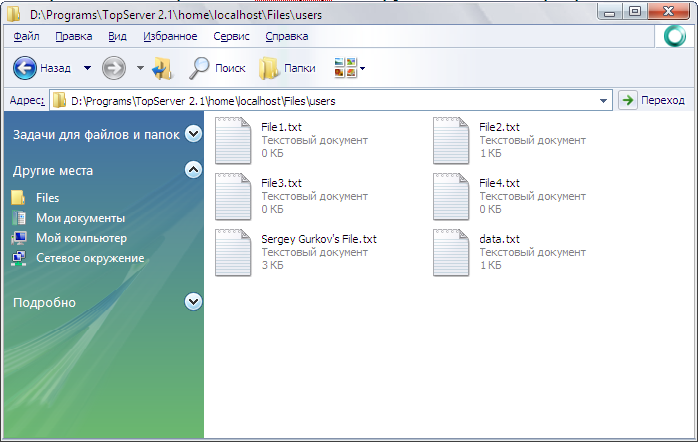This screenshot has height=442, width=698.
Task: Collapse the Другие места section
Action: point(193,170)
